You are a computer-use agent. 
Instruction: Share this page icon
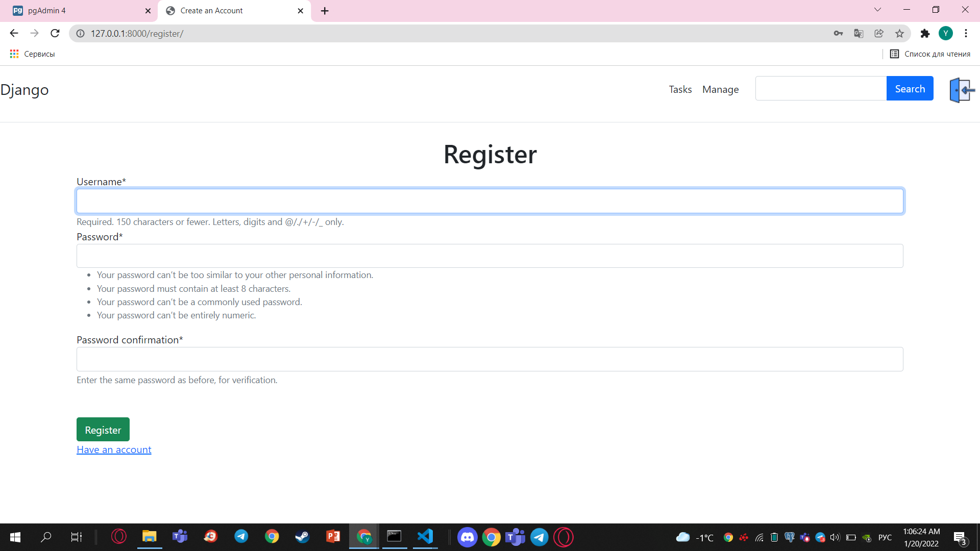point(879,33)
